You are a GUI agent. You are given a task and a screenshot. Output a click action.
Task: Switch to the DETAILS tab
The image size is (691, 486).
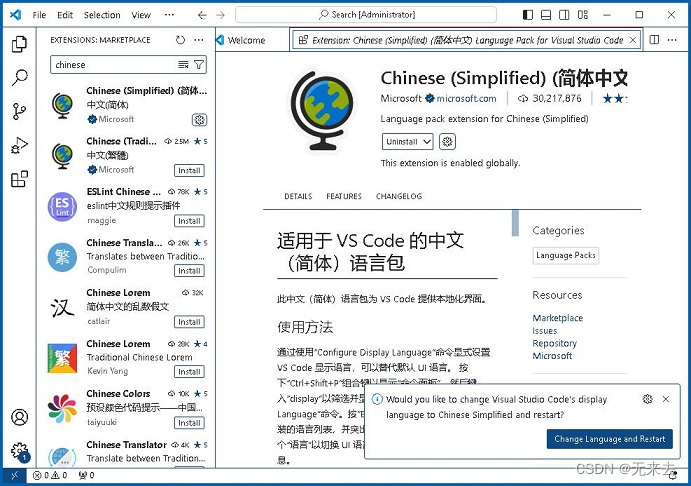[x=298, y=196]
